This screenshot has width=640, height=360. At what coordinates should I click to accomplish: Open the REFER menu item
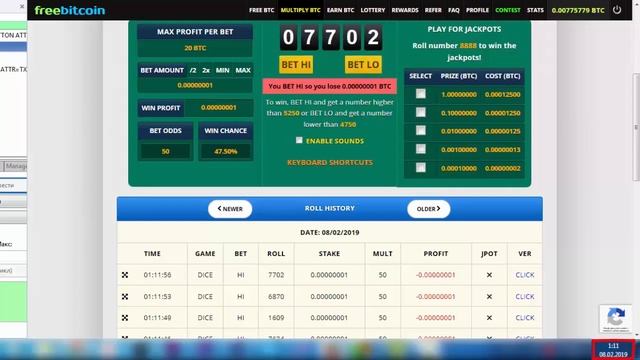point(433,10)
